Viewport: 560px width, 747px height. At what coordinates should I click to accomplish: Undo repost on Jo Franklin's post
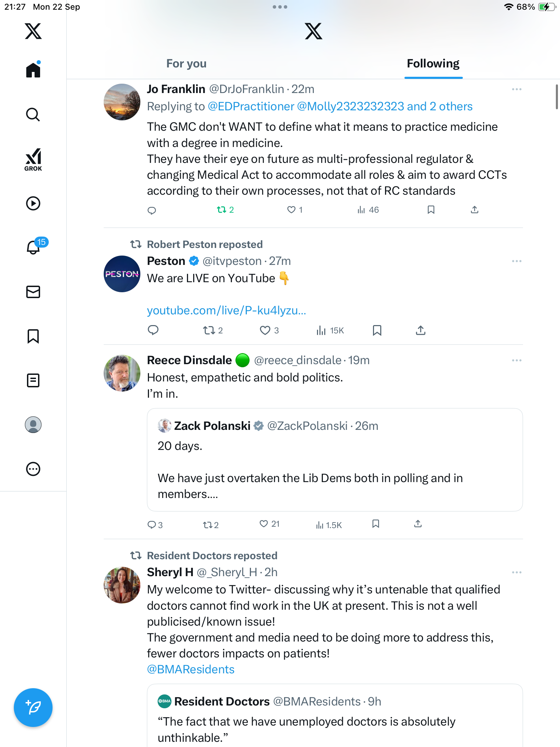point(222,210)
